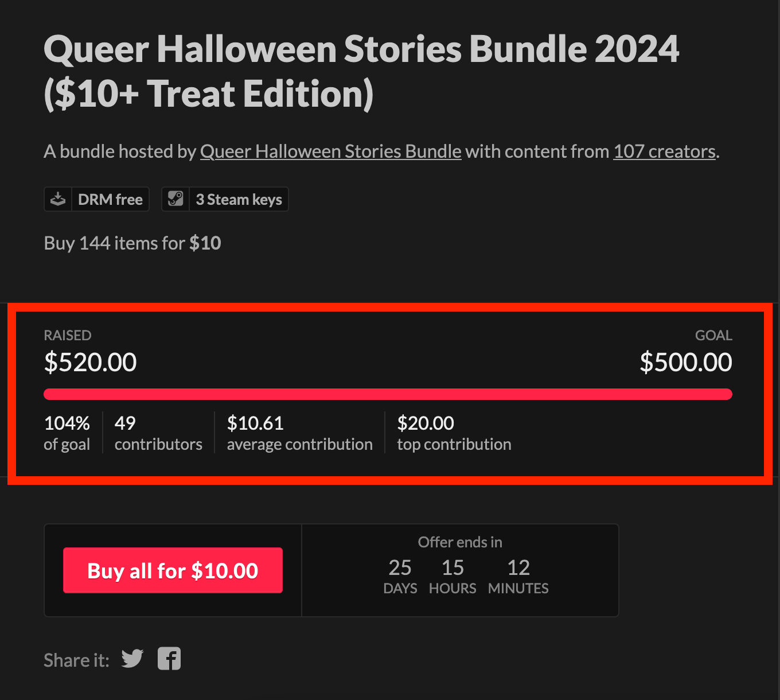Click the 49 contributors stat
780x700 pixels.
pos(158,433)
